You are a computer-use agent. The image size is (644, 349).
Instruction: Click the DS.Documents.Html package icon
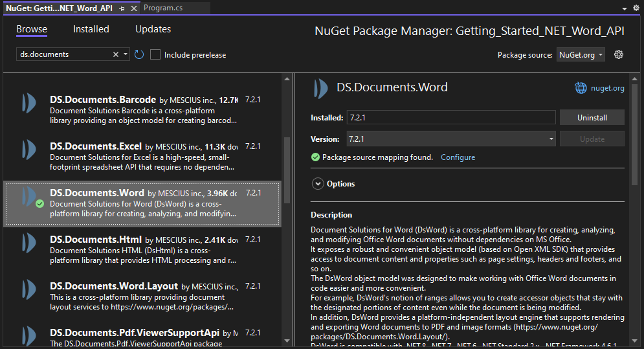[x=28, y=243]
